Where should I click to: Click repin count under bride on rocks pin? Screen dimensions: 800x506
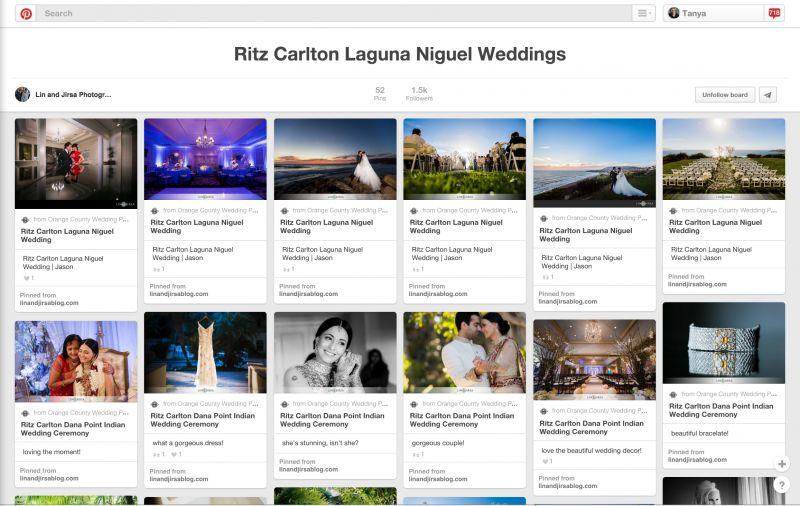click(x=288, y=269)
